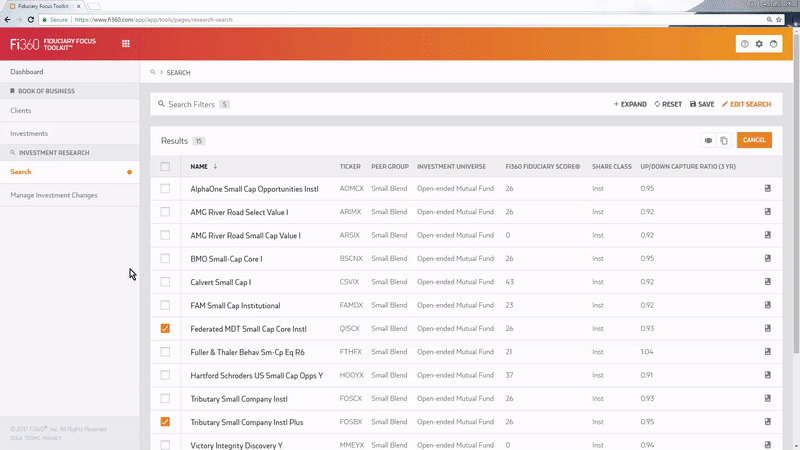
Task: Click the FI360 FIDUCIARY SCORE column header
Action: pos(542,166)
